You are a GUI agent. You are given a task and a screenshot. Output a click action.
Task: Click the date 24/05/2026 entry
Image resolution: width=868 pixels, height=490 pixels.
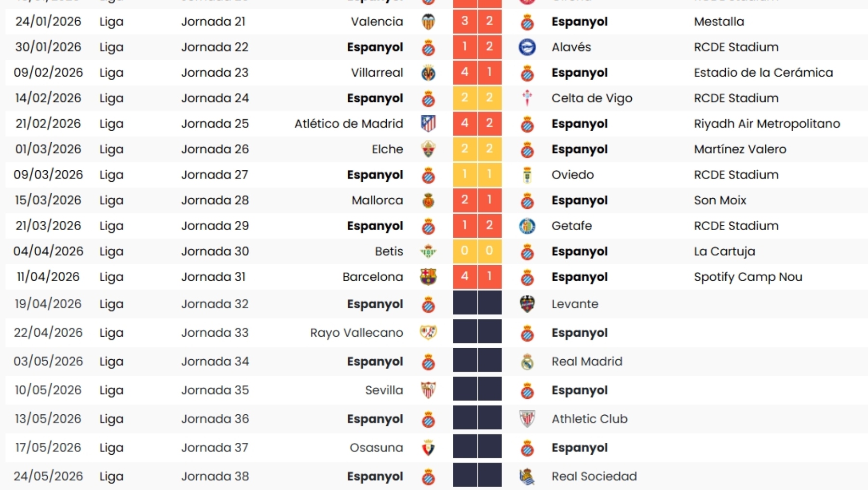pyautogui.click(x=48, y=476)
